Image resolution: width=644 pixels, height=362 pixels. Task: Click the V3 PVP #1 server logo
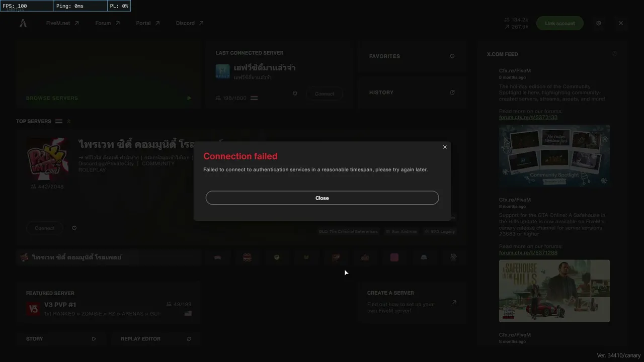[x=33, y=309]
